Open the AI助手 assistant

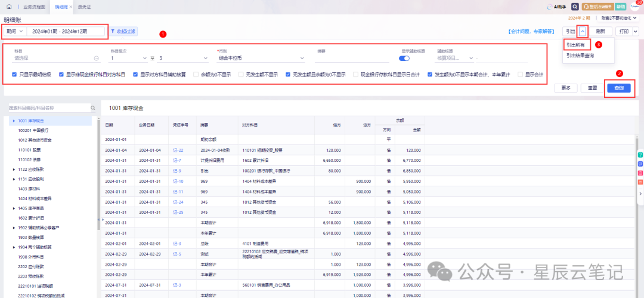pyautogui.click(x=556, y=7)
